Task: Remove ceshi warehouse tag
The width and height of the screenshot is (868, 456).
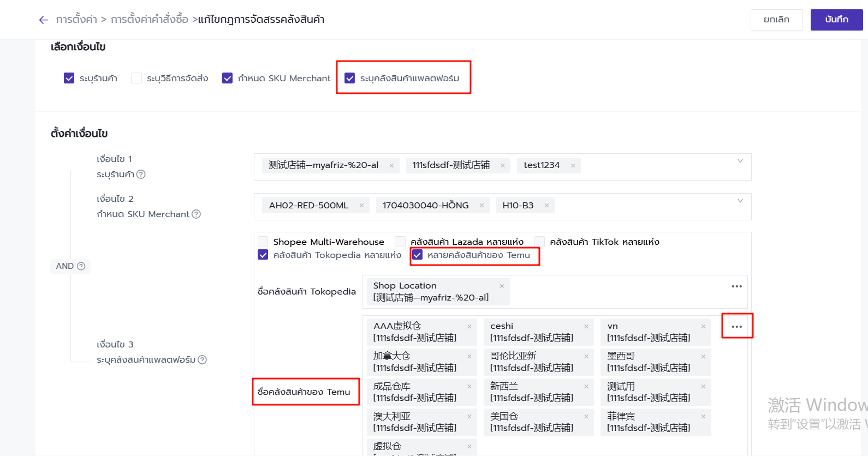Action: coord(586,327)
